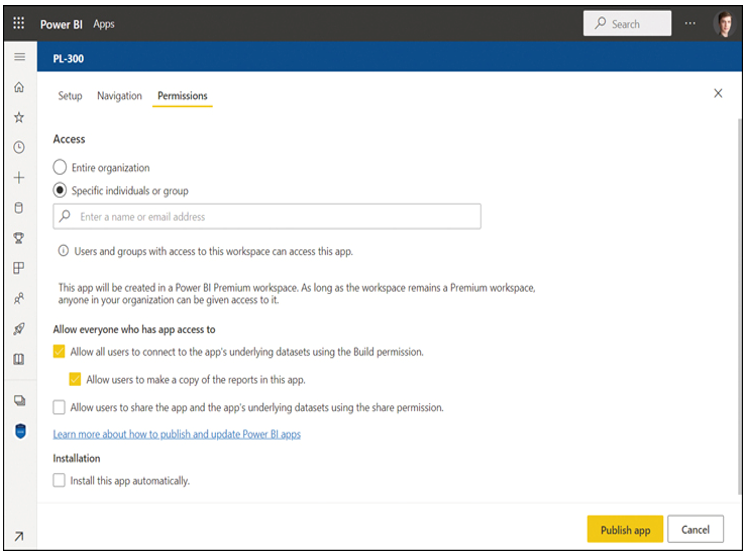
Task: Uncheck Allow all users Build permission
Action: (59, 352)
